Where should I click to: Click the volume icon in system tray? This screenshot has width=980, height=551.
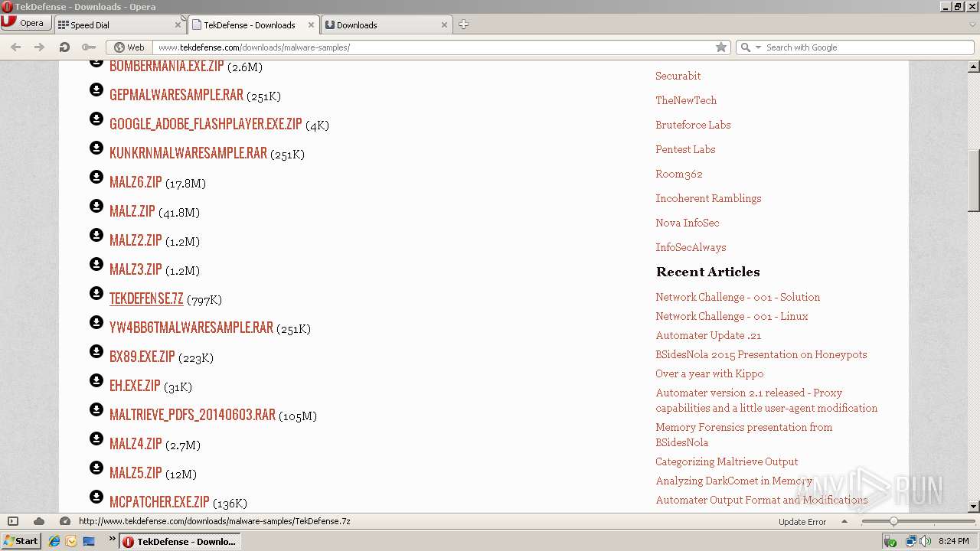926,541
